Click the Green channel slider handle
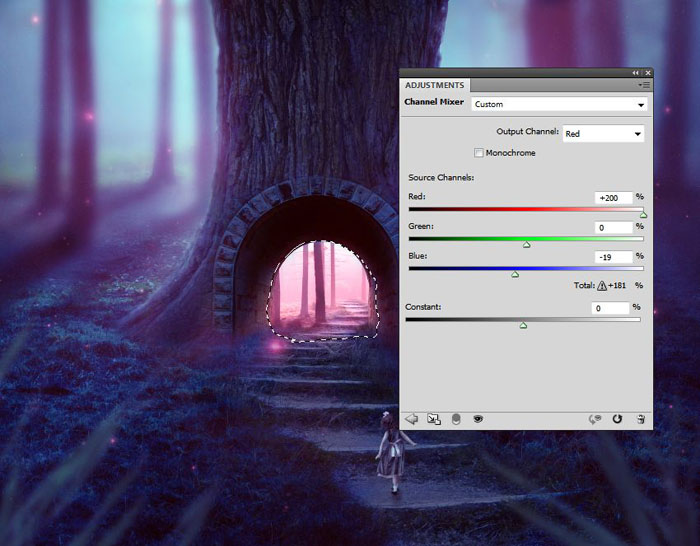The height and width of the screenshot is (546, 700). [x=527, y=244]
